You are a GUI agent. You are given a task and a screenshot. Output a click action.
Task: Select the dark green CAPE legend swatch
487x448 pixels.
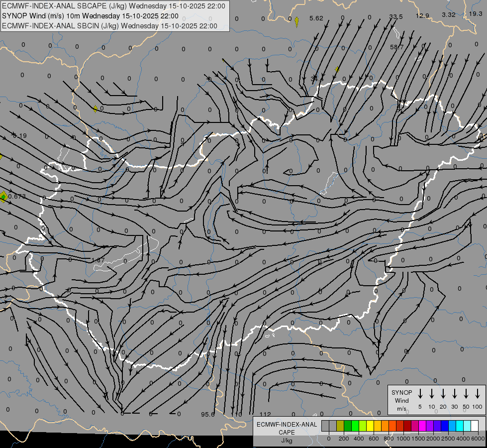coord(348,426)
